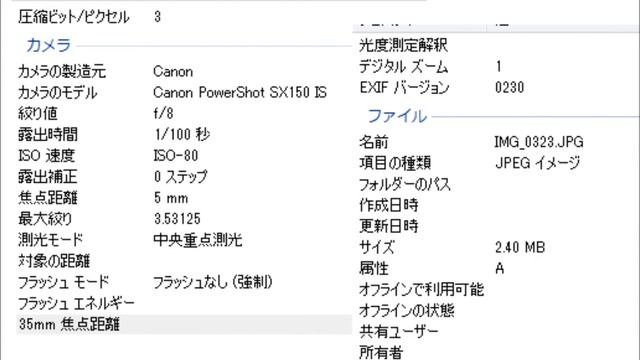Select the 露出補正 property label
Screen dimensions: 640x360
(48, 177)
